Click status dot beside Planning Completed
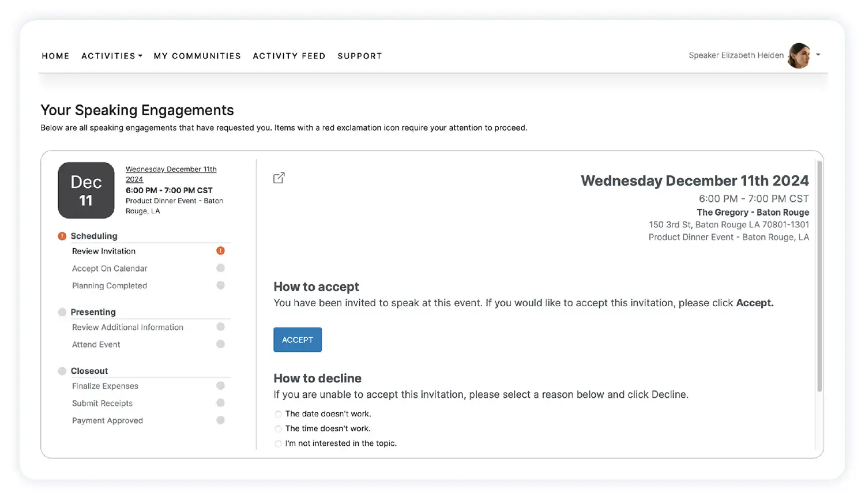The width and height of the screenshot is (865, 504). pos(220,285)
